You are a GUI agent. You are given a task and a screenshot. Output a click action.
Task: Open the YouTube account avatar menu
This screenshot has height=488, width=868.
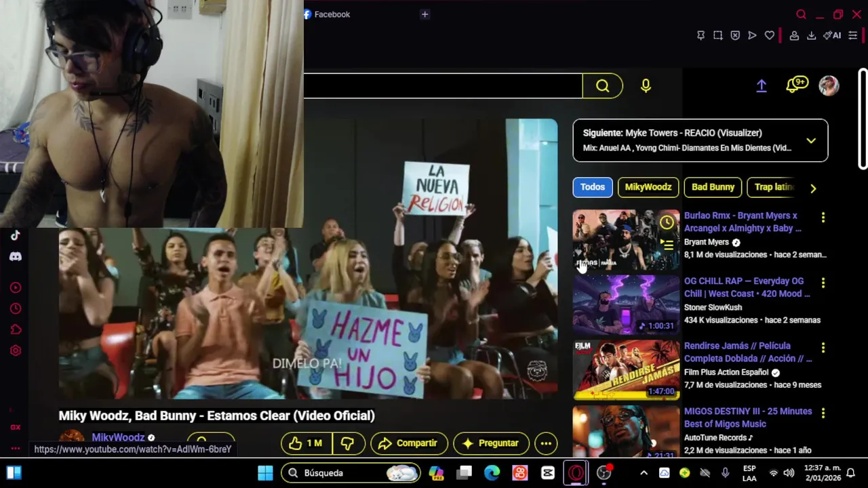tap(829, 85)
